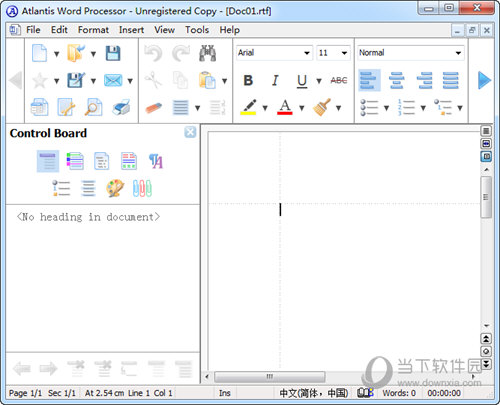Toggle Strikethrough ABC formatting
This screenshot has width=500, height=405.
point(339,80)
